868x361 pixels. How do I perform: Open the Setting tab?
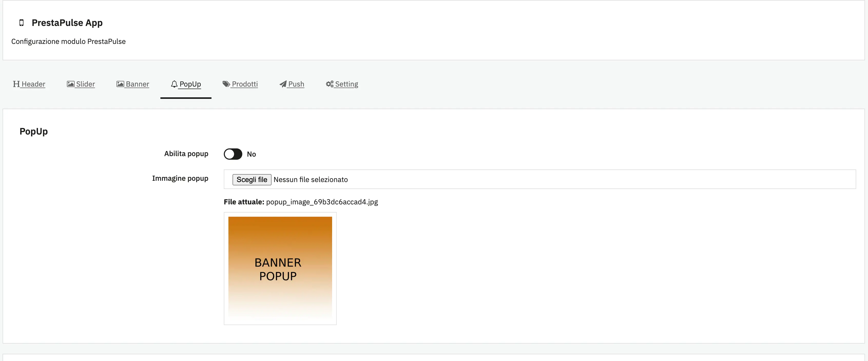click(x=347, y=84)
